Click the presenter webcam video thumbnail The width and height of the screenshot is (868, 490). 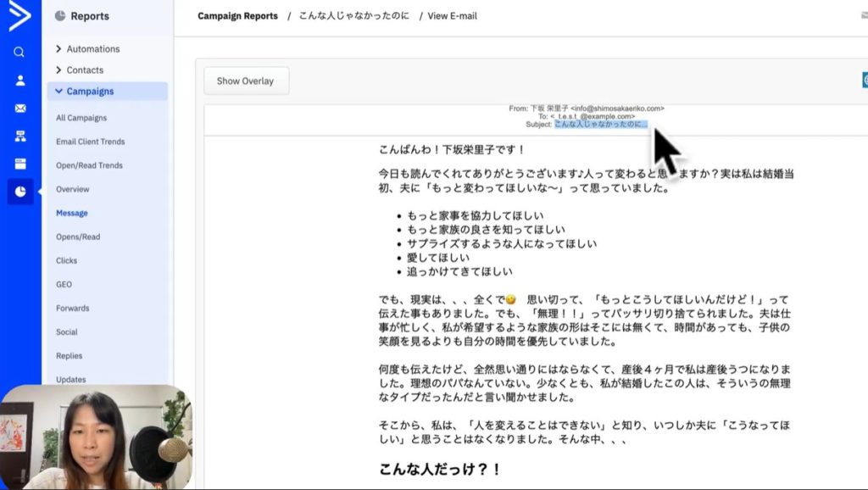point(96,437)
